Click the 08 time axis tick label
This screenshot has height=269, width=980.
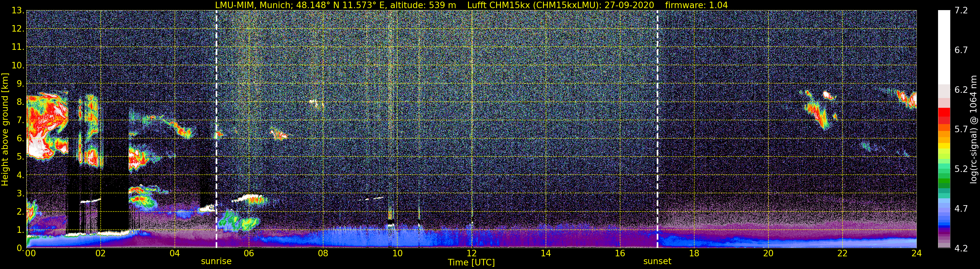323,253
